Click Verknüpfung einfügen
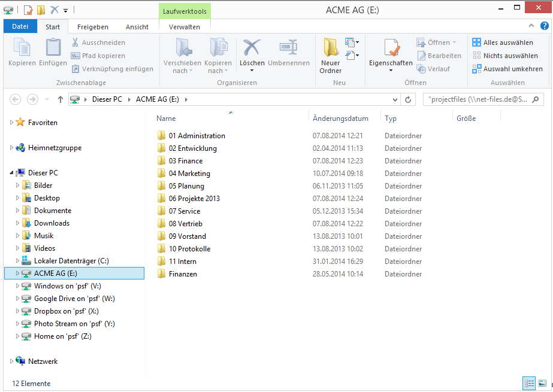 click(x=113, y=69)
